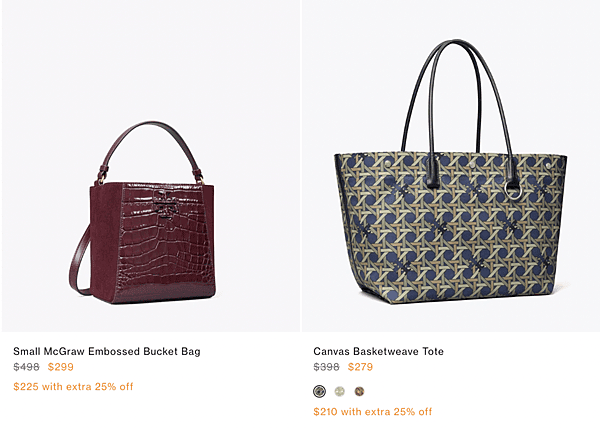
Task: Click the tote's black leather handles
Action: pos(459,96)
